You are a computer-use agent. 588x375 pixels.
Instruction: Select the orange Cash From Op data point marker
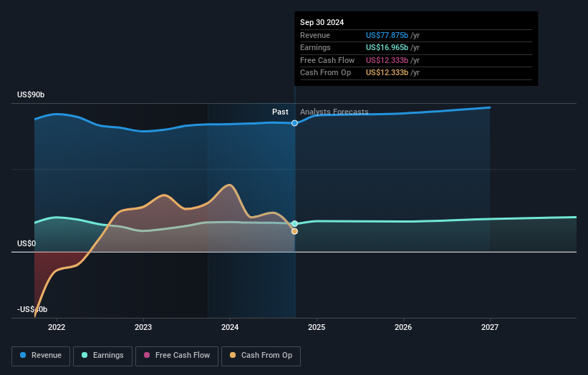pyautogui.click(x=295, y=232)
